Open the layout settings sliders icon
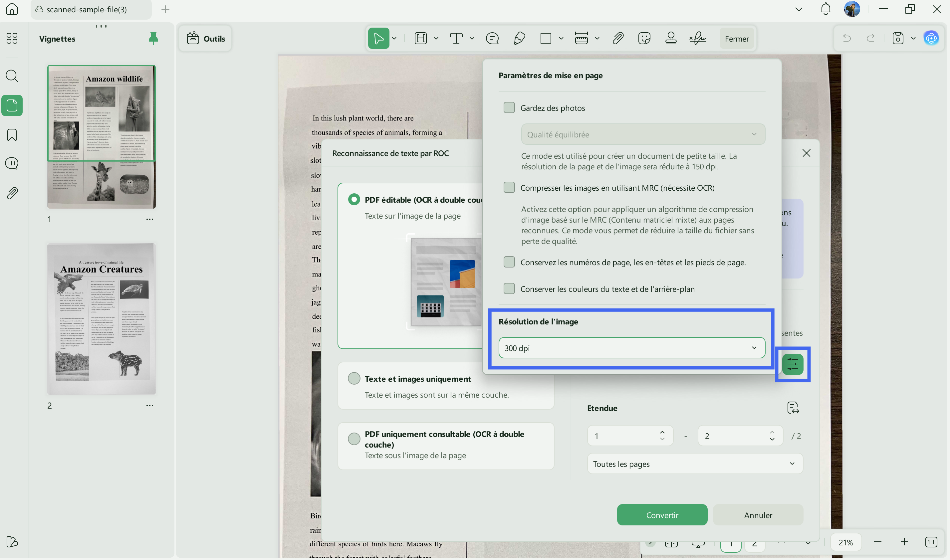The width and height of the screenshot is (950, 560). pos(792,364)
